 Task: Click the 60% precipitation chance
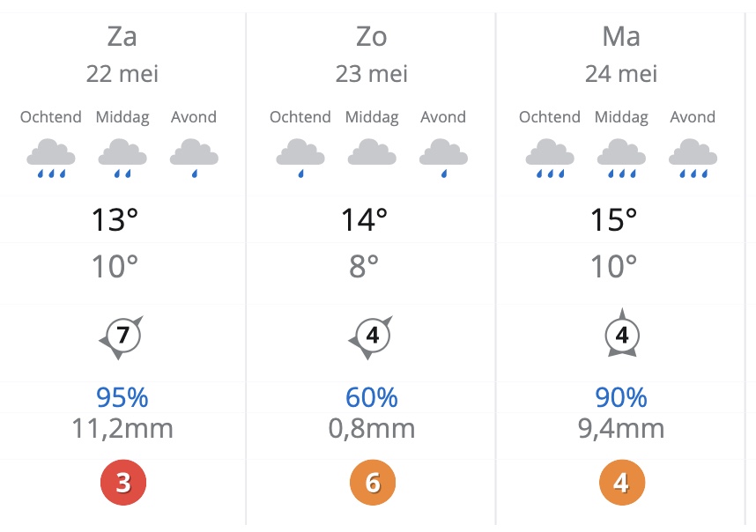click(372, 398)
